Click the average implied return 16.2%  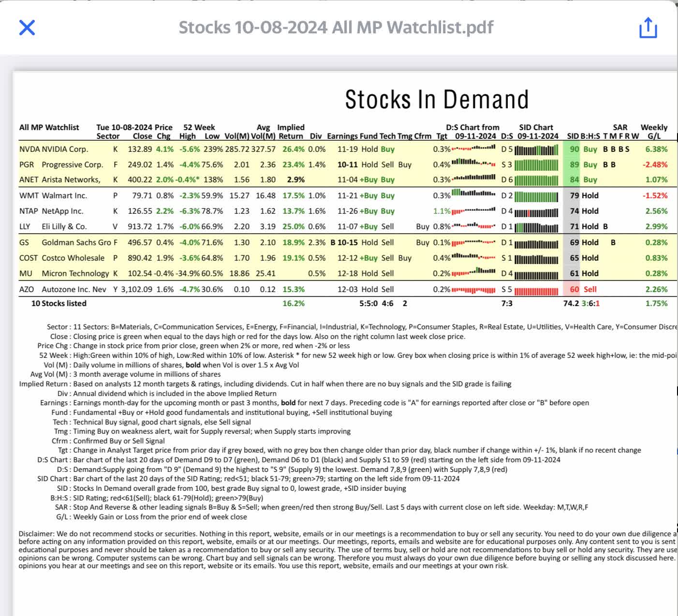click(x=294, y=303)
